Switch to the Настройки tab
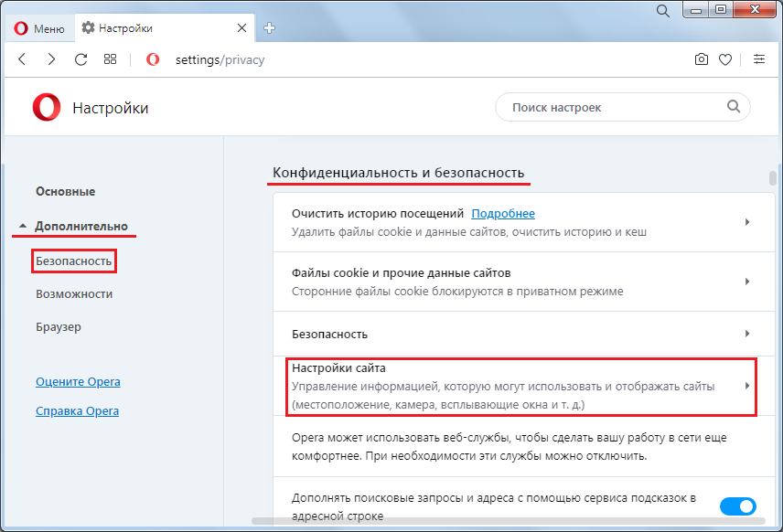Image resolution: width=783 pixels, height=532 pixels. coord(165,28)
